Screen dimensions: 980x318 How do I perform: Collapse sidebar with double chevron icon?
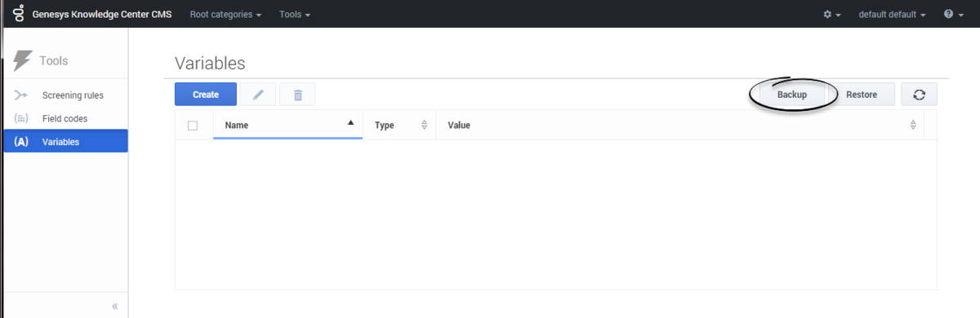tap(115, 306)
